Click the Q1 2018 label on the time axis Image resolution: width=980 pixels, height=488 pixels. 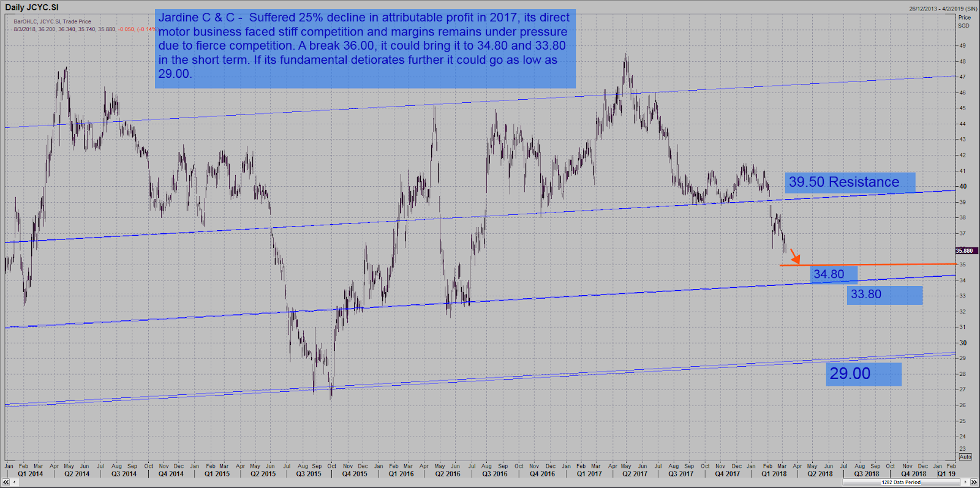pos(774,474)
